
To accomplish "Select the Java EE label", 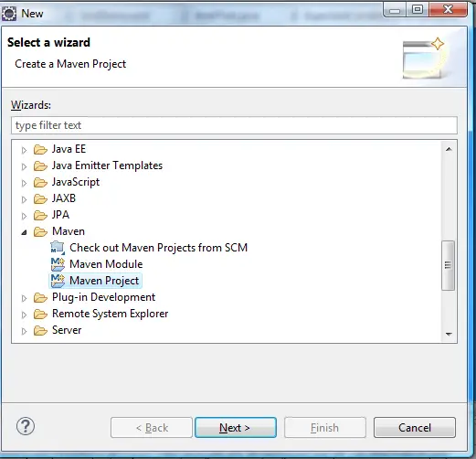I will click(69, 149).
